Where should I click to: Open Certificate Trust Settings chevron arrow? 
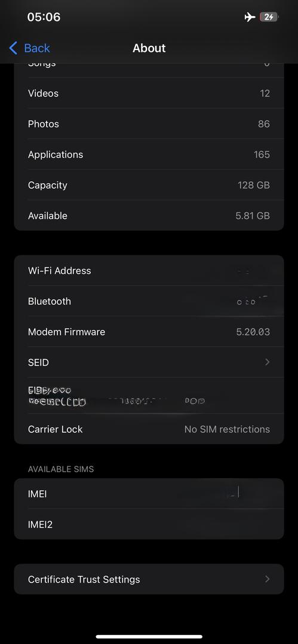[x=267, y=579]
